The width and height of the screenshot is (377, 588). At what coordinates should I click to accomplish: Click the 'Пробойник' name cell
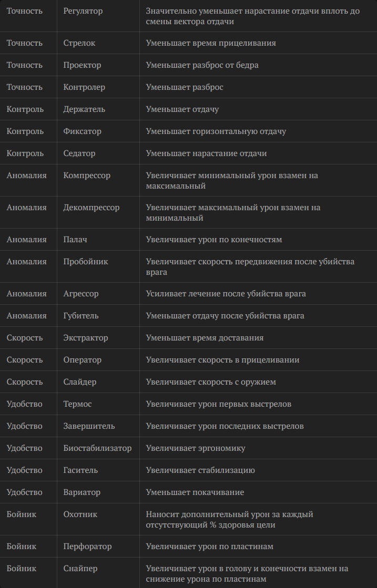[x=86, y=262]
